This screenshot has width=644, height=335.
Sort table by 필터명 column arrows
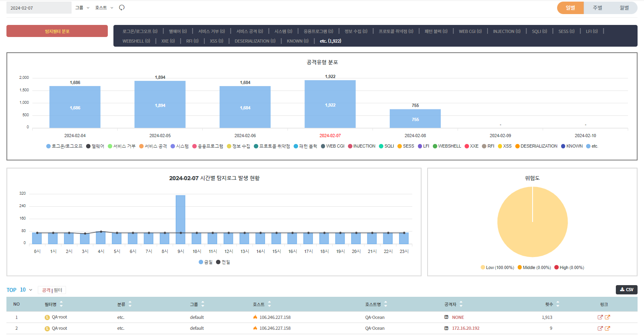(61, 304)
